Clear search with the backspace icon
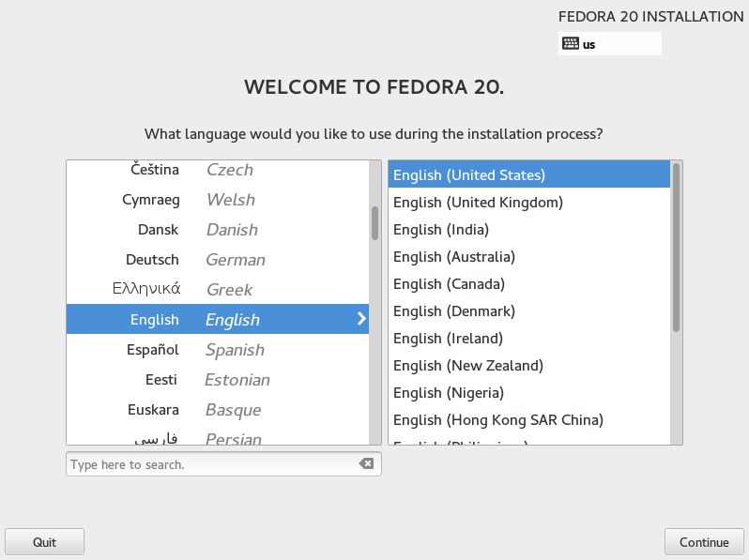Image resolution: width=749 pixels, height=560 pixels. pos(366,463)
